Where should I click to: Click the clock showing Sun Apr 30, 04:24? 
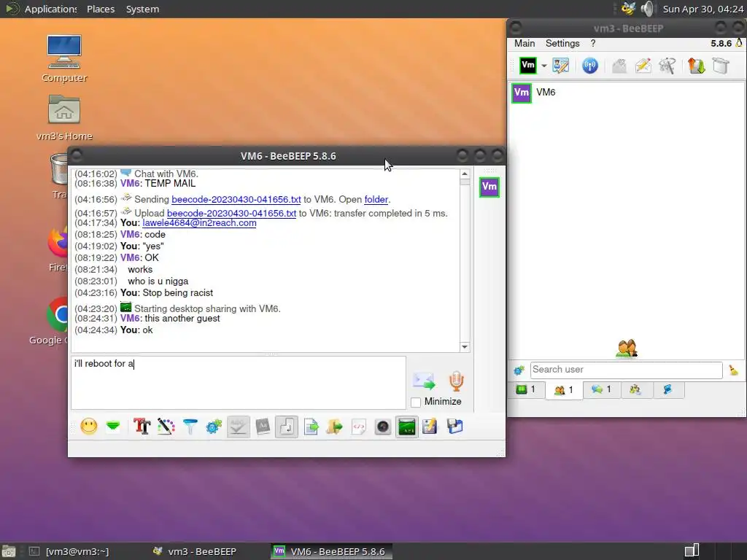tap(703, 9)
